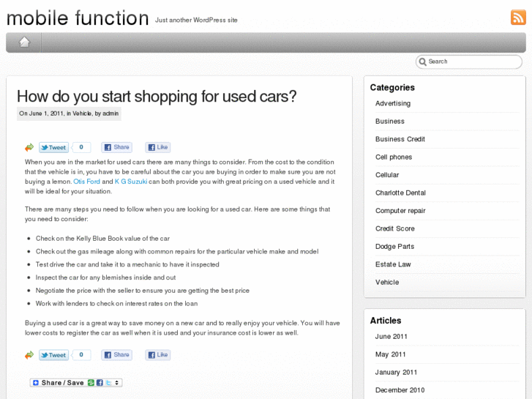Select the Cell phones category

coord(394,157)
